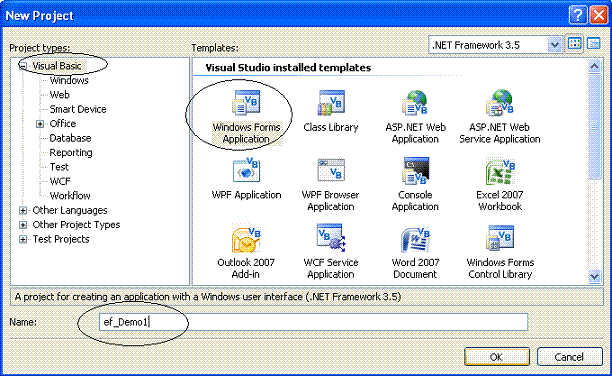Select the Database project type
The image size is (612, 376).
click(70, 138)
